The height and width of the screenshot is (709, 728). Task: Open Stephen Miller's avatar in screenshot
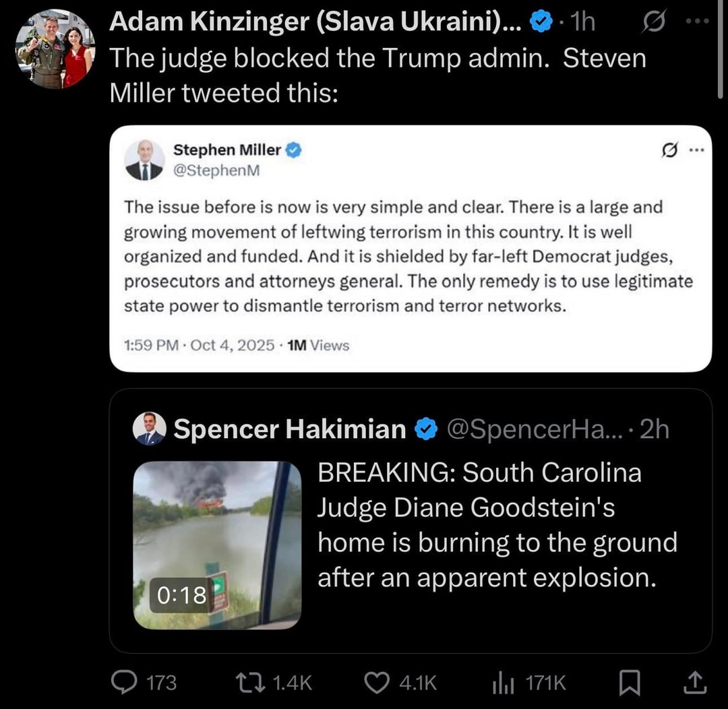pyautogui.click(x=144, y=160)
